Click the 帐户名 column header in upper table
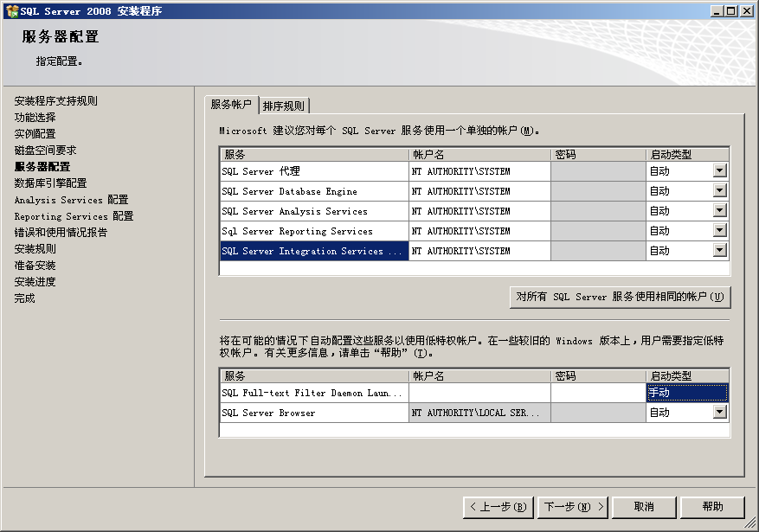The image size is (759, 532). [480, 155]
